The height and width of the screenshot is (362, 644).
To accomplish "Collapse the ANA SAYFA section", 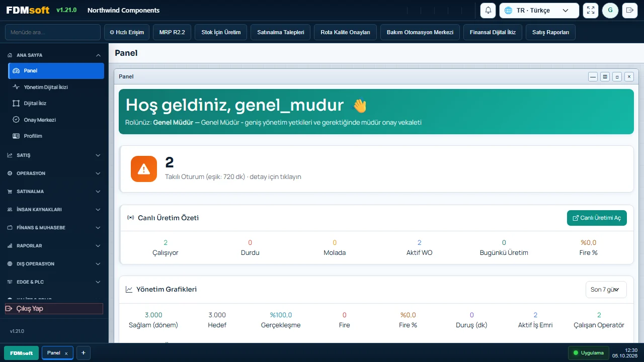I will click(x=54, y=55).
